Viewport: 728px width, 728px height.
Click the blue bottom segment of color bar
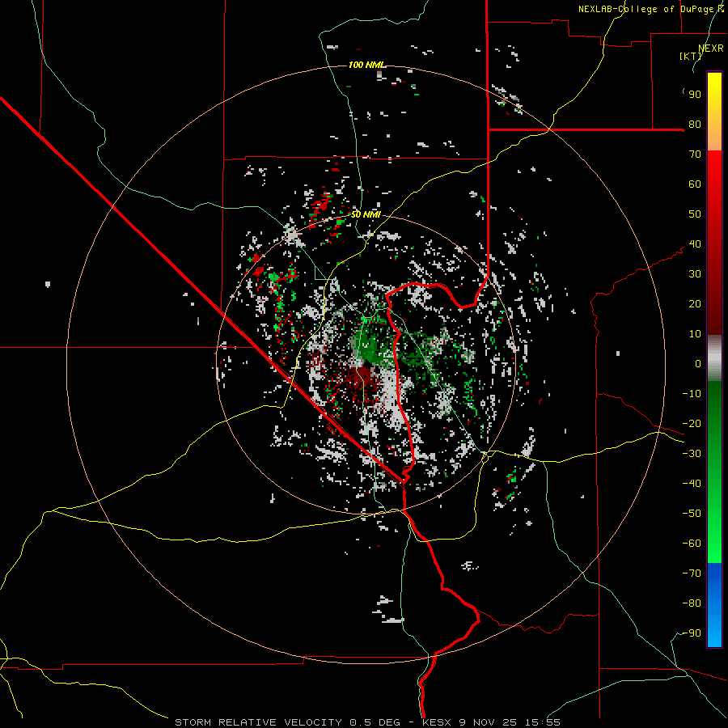click(714, 605)
